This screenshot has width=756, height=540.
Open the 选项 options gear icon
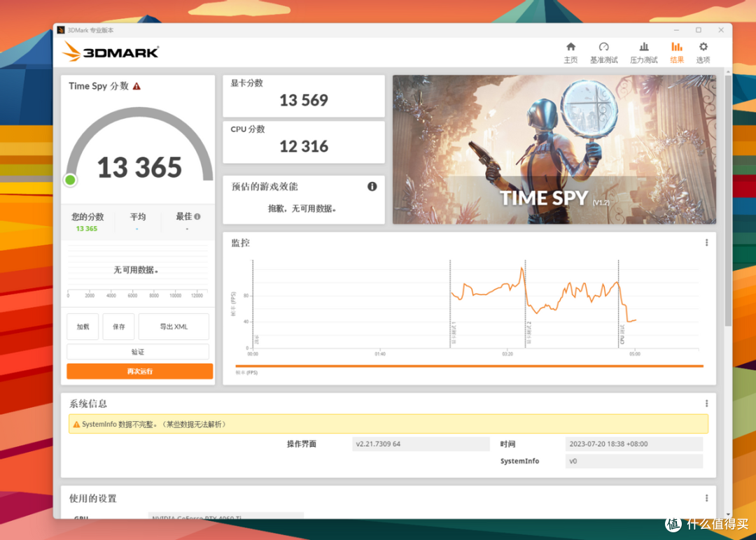click(703, 47)
